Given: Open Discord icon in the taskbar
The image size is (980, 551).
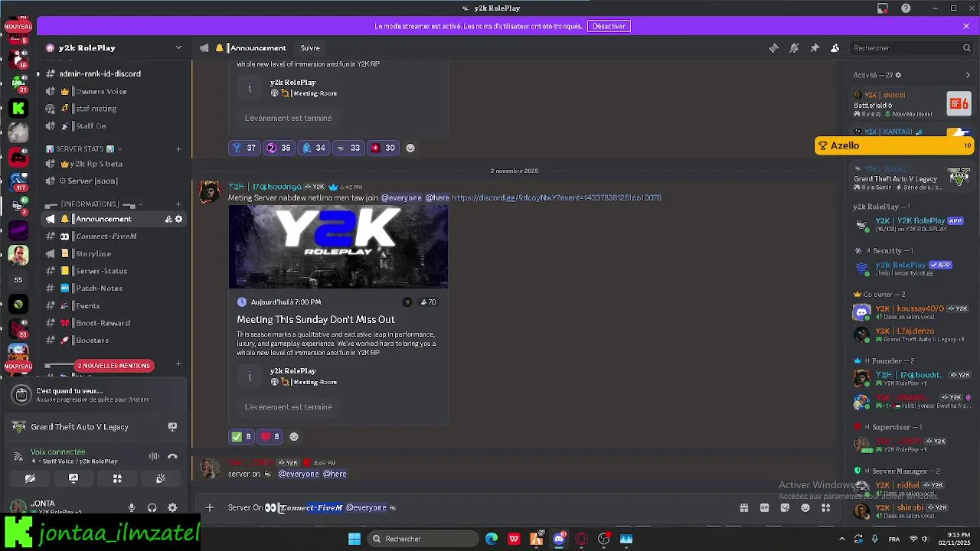Looking at the screenshot, I should tap(559, 539).
